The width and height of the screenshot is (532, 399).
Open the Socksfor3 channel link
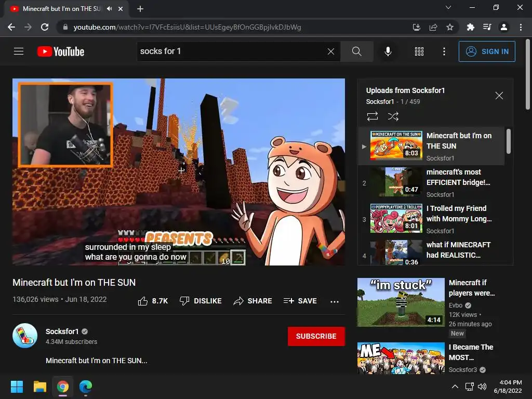point(463,370)
